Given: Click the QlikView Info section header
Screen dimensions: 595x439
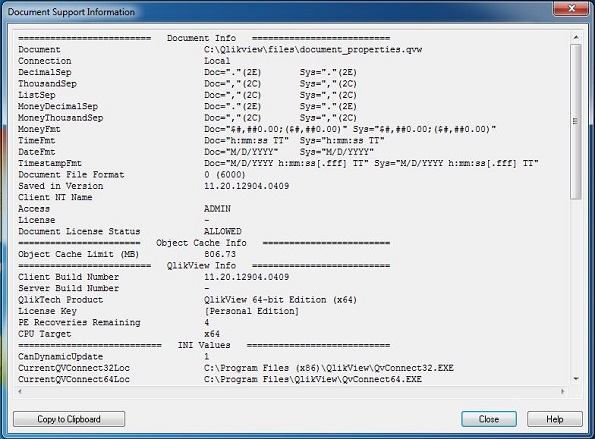Looking at the screenshot, I should (201, 266).
